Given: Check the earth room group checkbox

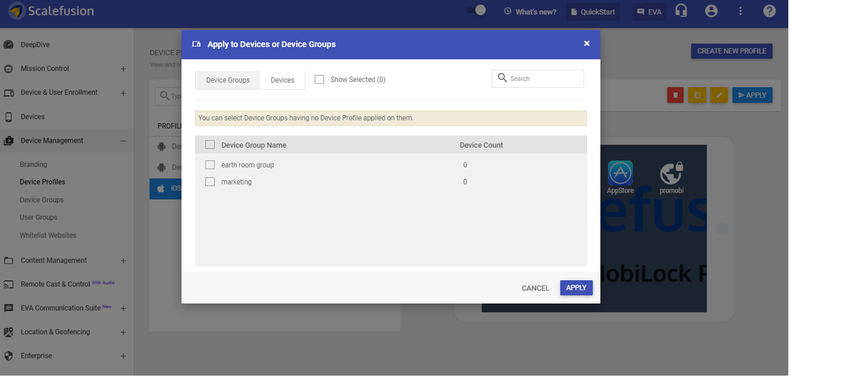Looking at the screenshot, I should pyautogui.click(x=210, y=165).
